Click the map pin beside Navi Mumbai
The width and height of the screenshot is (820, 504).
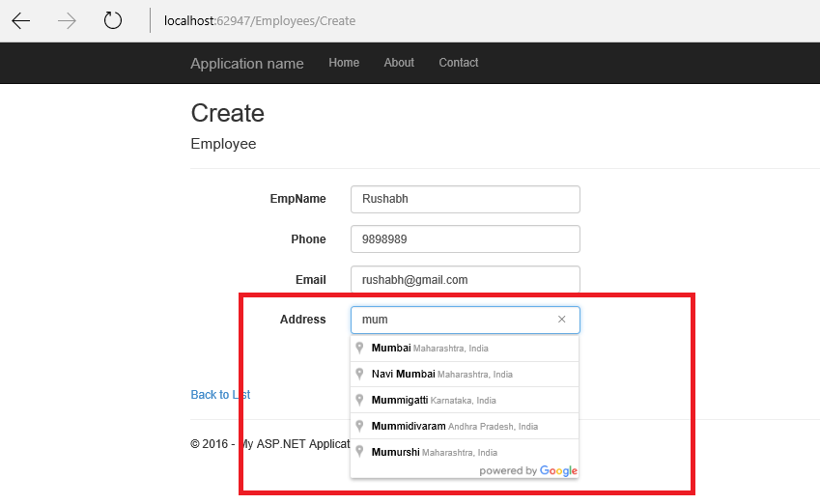(x=360, y=375)
